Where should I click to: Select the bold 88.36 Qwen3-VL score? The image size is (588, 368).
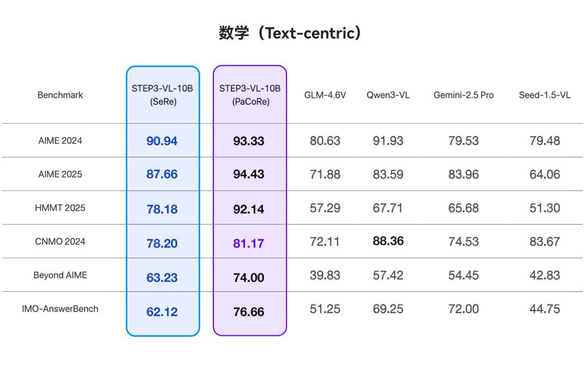388,241
